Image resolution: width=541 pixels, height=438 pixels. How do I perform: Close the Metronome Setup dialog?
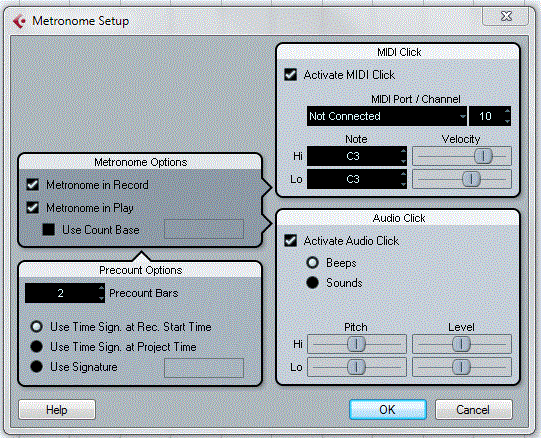click(x=506, y=16)
